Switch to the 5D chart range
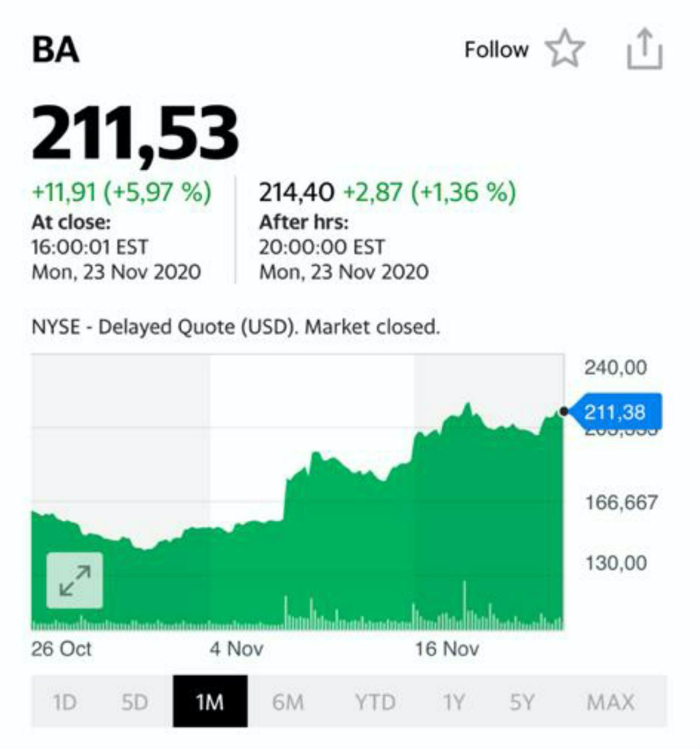The image size is (700, 749). point(135,702)
